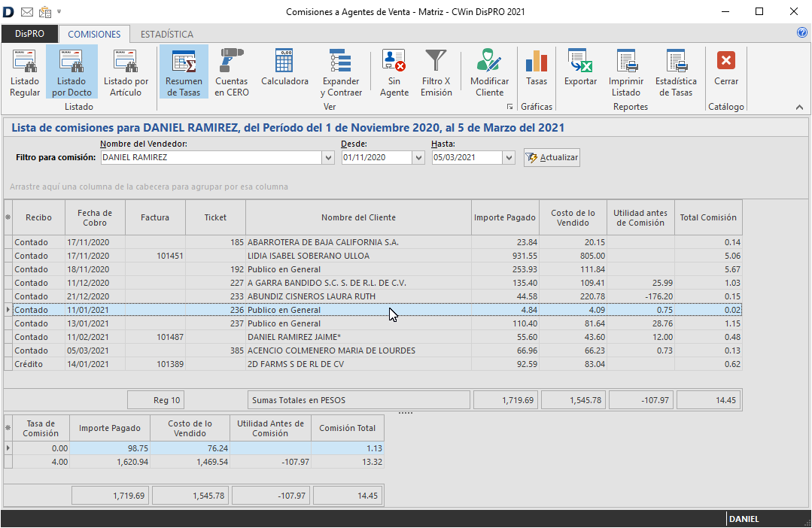Toggle the Sin Agente filter

(x=394, y=71)
